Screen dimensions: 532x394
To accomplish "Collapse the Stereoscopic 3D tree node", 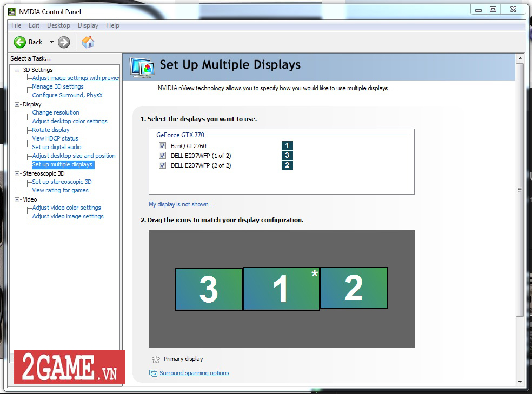I will pyautogui.click(x=17, y=173).
